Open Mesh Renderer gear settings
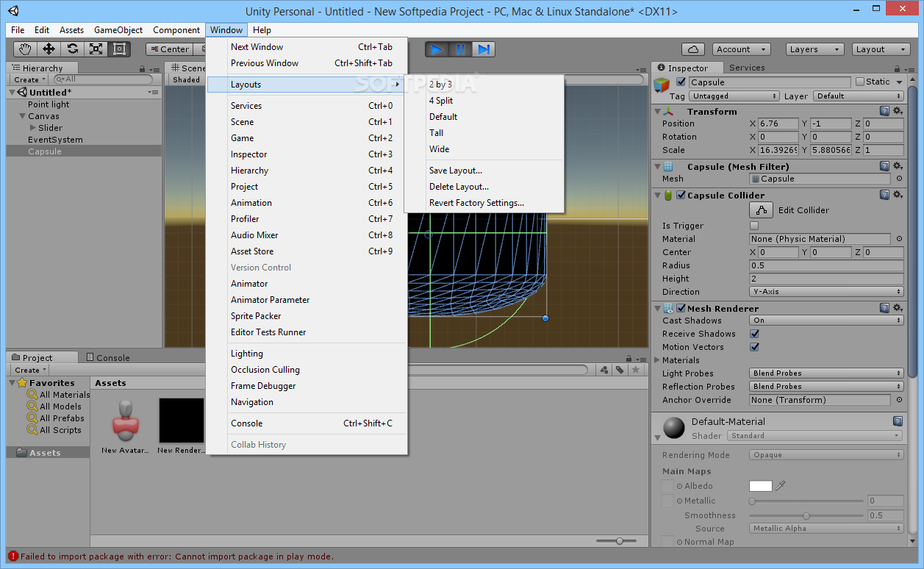This screenshot has height=569, width=924. point(898,308)
